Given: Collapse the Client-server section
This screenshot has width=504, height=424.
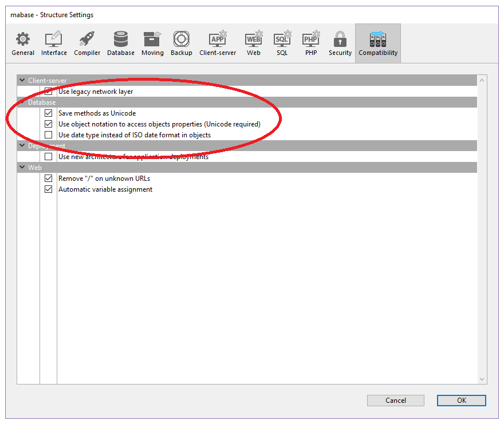Looking at the screenshot, I should (x=22, y=81).
